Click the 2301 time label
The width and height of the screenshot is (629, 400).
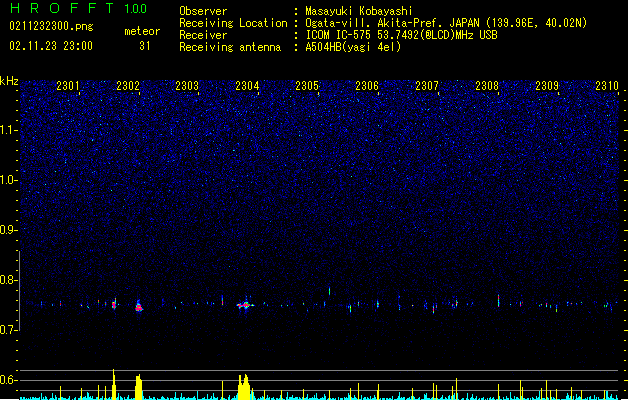pos(68,86)
